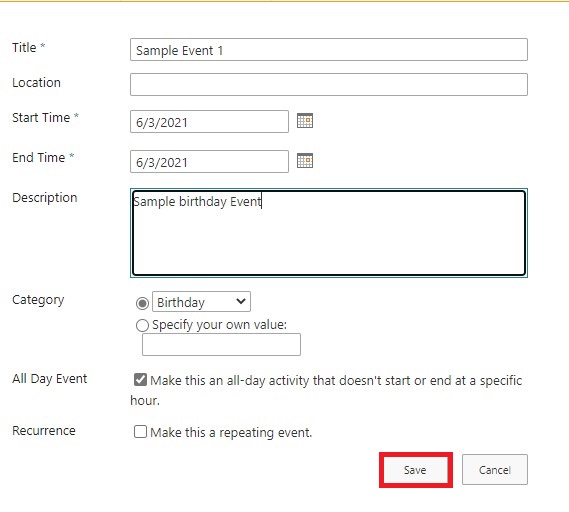Image resolution: width=569 pixels, height=512 pixels.
Task: Focus the custom category value text box
Action: (221, 344)
